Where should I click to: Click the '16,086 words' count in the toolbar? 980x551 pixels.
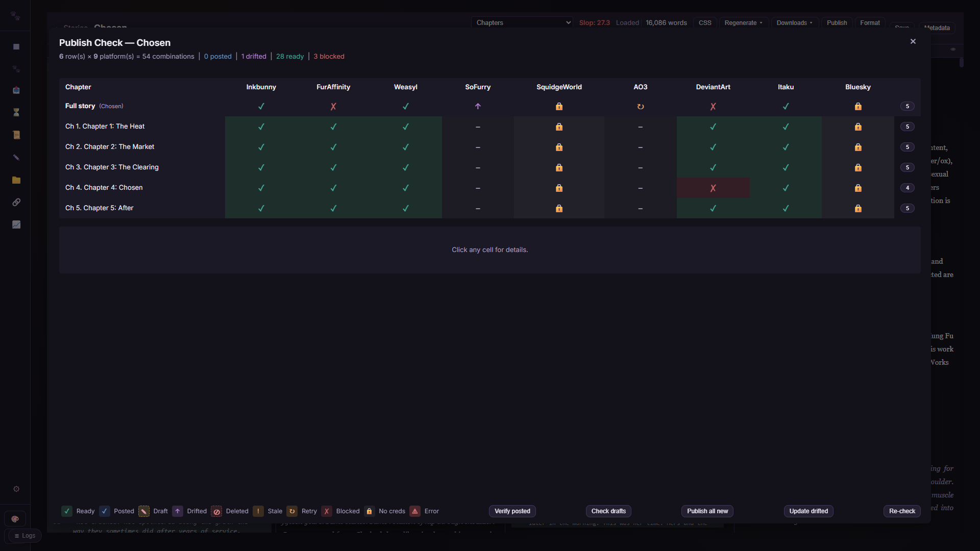[666, 23]
